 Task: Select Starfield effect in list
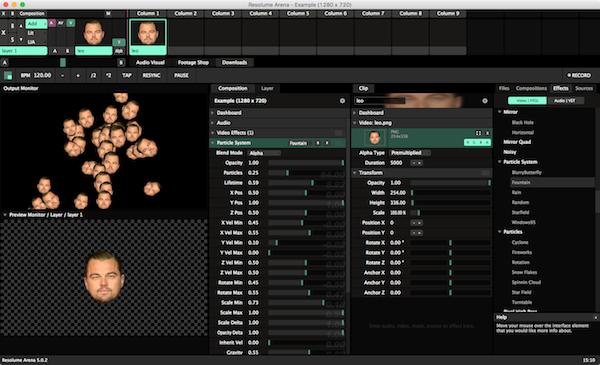[x=520, y=212]
